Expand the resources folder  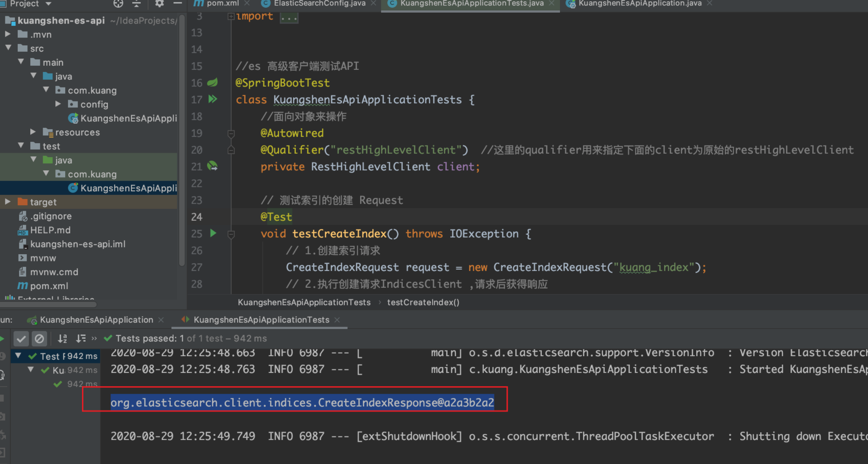pos(33,132)
